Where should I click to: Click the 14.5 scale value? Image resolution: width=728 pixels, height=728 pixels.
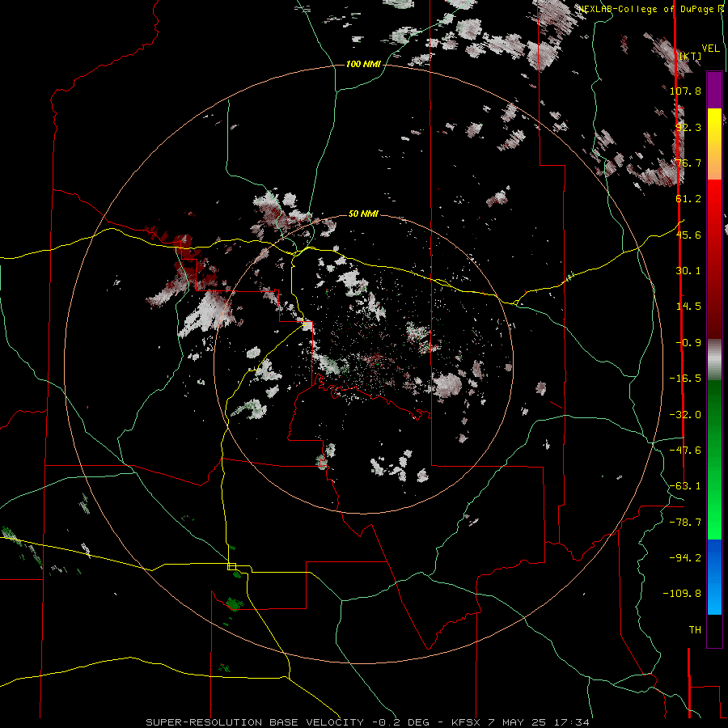(x=688, y=307)
